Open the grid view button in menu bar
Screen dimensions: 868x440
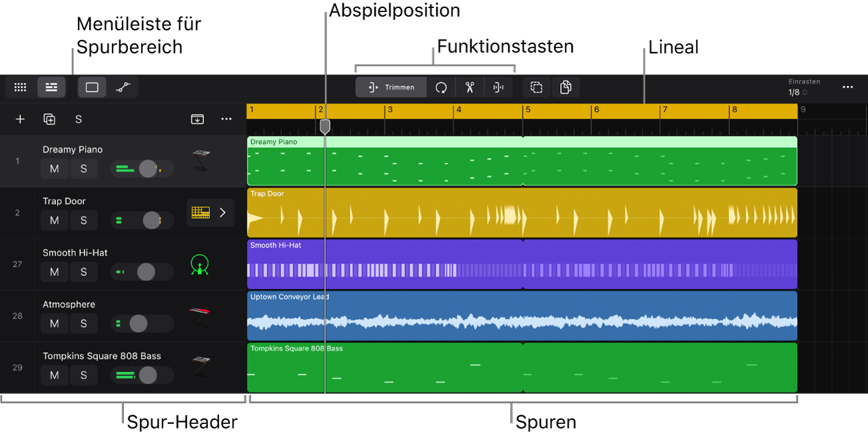tap(21, 87)
